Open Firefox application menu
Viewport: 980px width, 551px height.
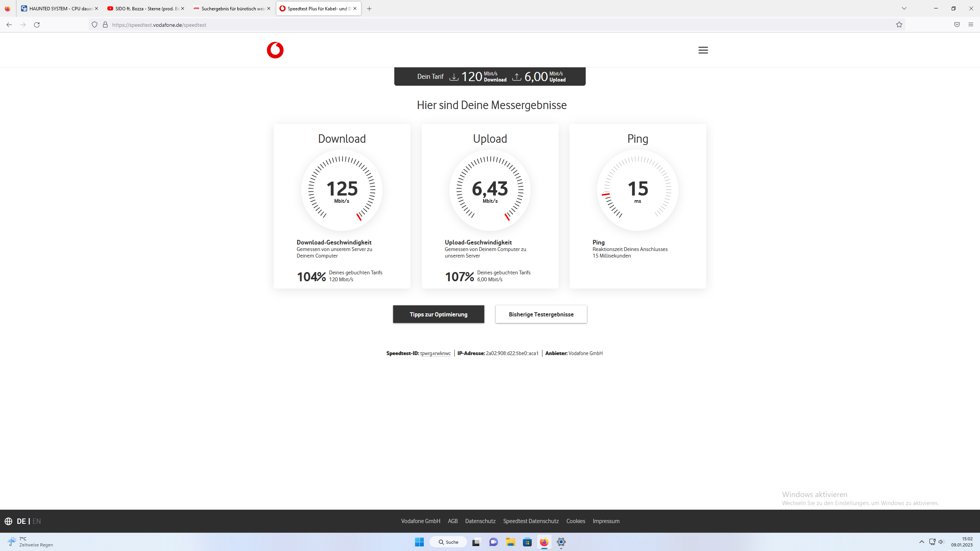coord(970,25)
